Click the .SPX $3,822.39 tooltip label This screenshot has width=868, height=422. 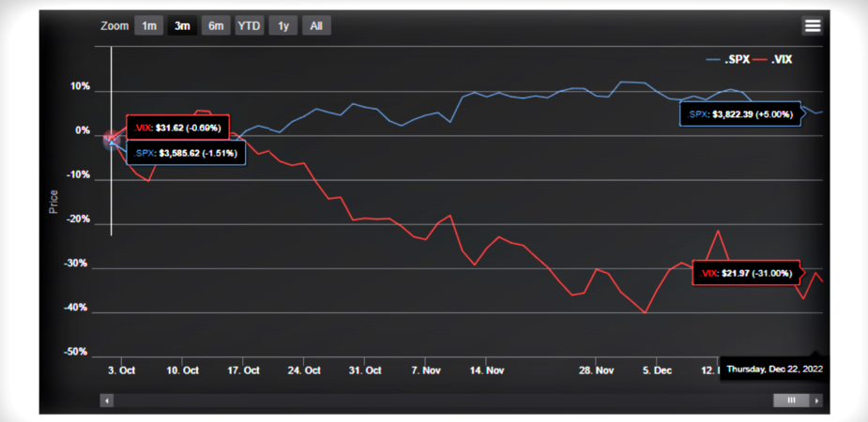pos(740,114)
